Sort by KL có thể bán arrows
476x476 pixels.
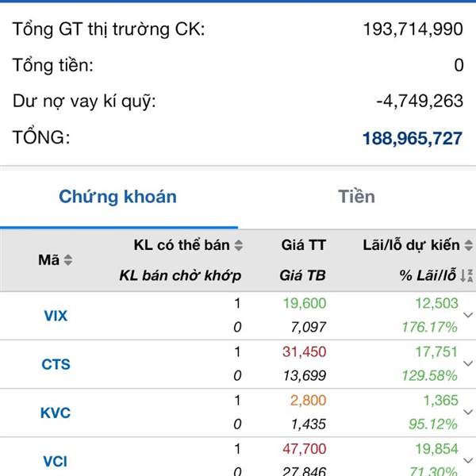(x=239, y=245)
